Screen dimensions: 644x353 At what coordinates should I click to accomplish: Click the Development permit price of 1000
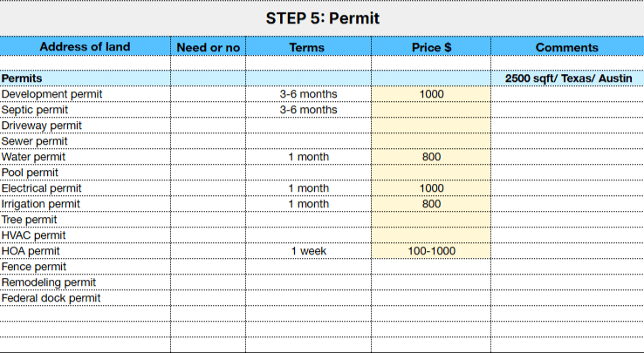pos(431,94)
